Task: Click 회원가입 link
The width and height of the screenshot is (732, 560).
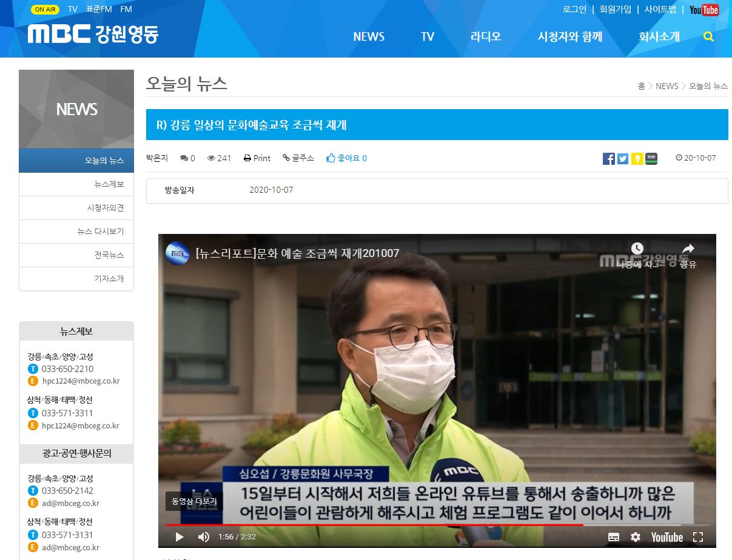Action: pos(615,10)
